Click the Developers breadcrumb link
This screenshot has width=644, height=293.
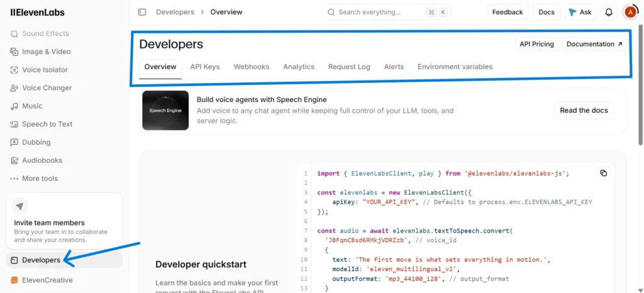[175, 13]
